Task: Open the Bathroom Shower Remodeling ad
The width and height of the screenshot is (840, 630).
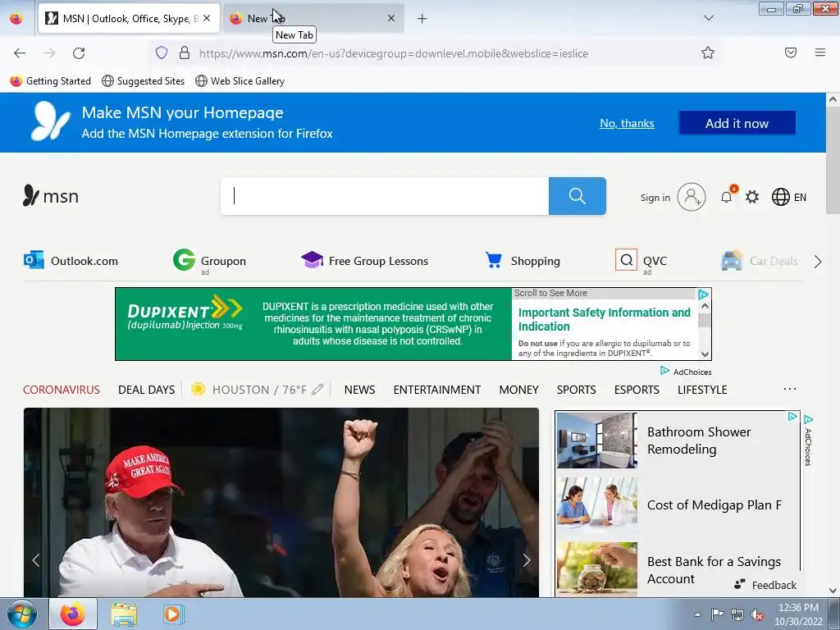Action: (x=677, y=441)
